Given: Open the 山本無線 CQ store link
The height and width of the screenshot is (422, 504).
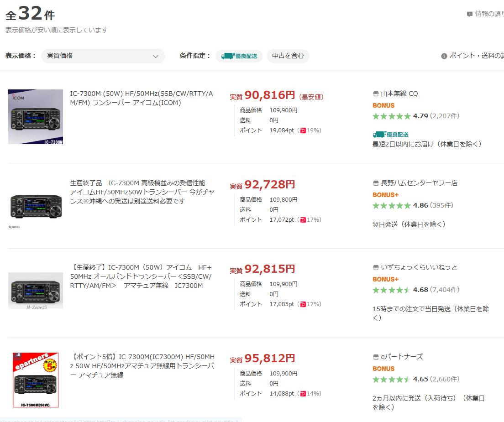Looking at the screenshot, I should point(399,94).
